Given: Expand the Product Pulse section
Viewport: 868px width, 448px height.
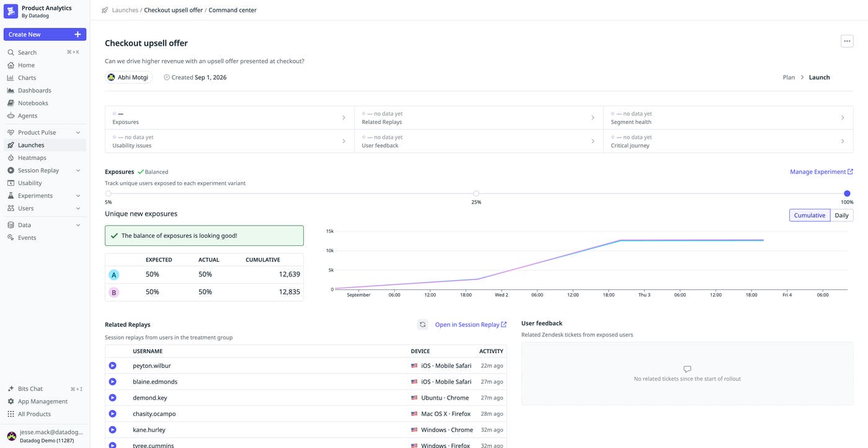Looking at the screenshot, I should (78, 133).
